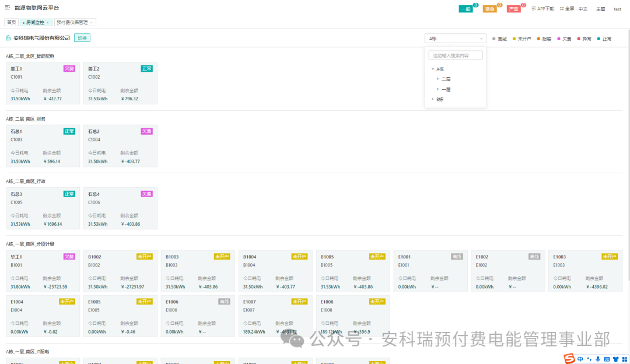Open the test user account menu

pos(618,9)
